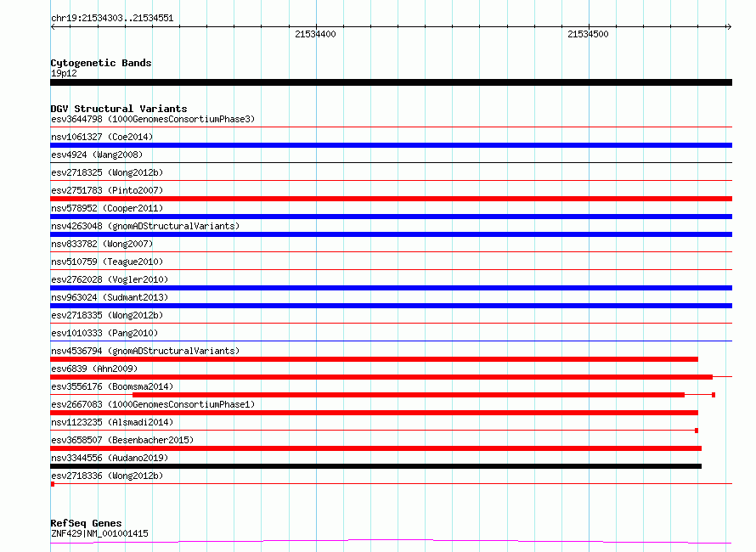The image size is (756, 552).
Task: Select gene ZNF429|NM_001001415 label
Action: (x=99, y=533)
